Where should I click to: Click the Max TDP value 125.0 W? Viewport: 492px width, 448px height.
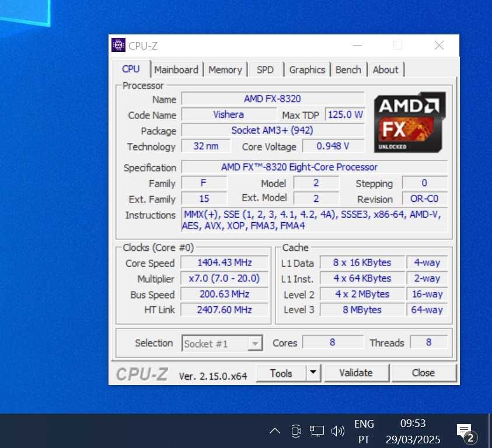[345, 114]
